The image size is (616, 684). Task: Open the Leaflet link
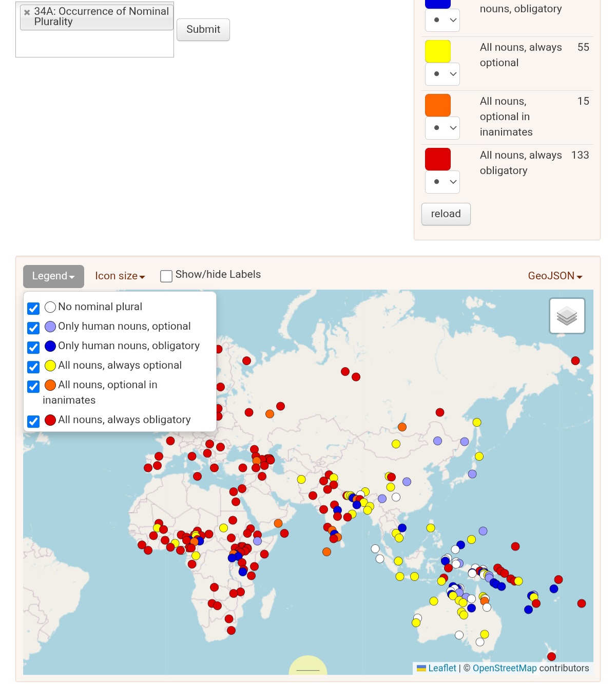(x=442, y=668)
